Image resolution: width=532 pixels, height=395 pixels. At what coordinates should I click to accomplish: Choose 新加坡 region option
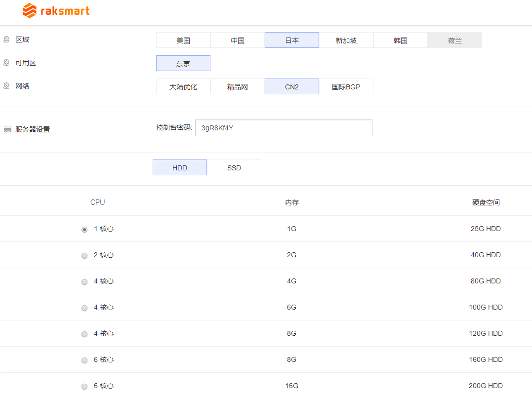point(346,40)
